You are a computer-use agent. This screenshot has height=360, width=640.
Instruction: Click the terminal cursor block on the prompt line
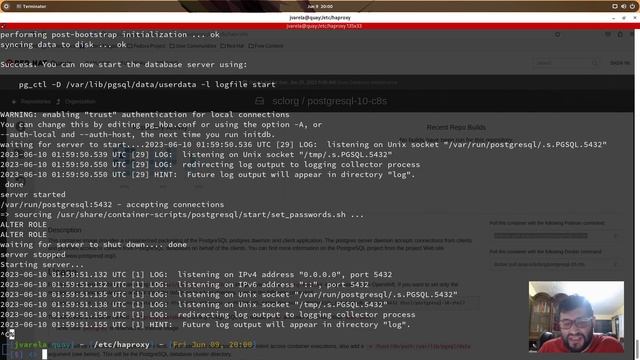[44, 355]
